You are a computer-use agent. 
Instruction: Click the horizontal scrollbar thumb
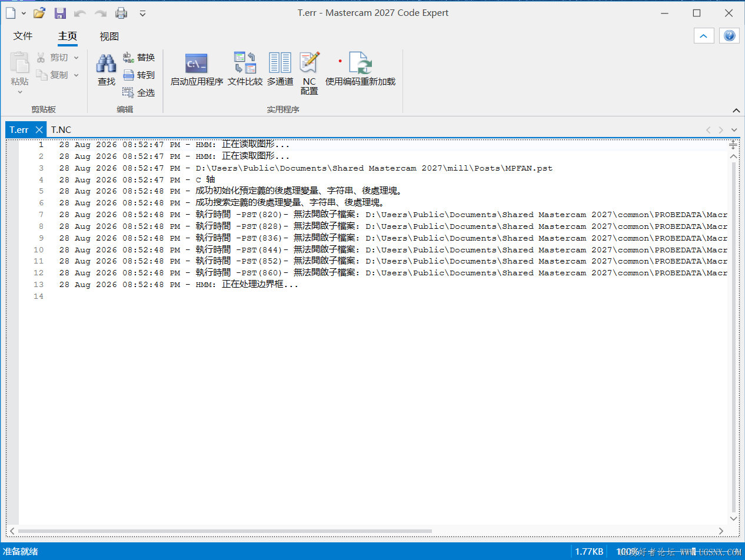coord(225,531)
